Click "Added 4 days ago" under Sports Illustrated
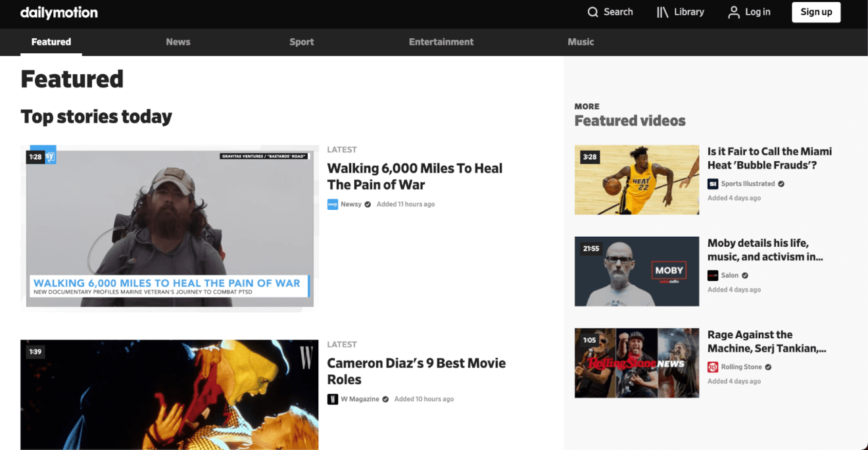This screenshot has height=450, width=868. [x=734, y=198]
